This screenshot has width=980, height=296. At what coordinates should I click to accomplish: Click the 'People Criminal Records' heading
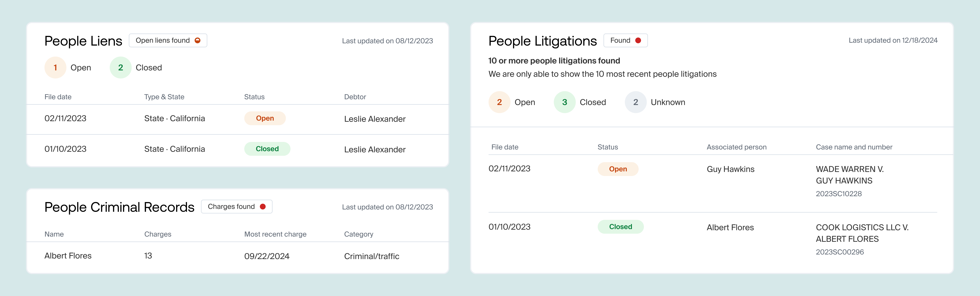coord(119,207)
